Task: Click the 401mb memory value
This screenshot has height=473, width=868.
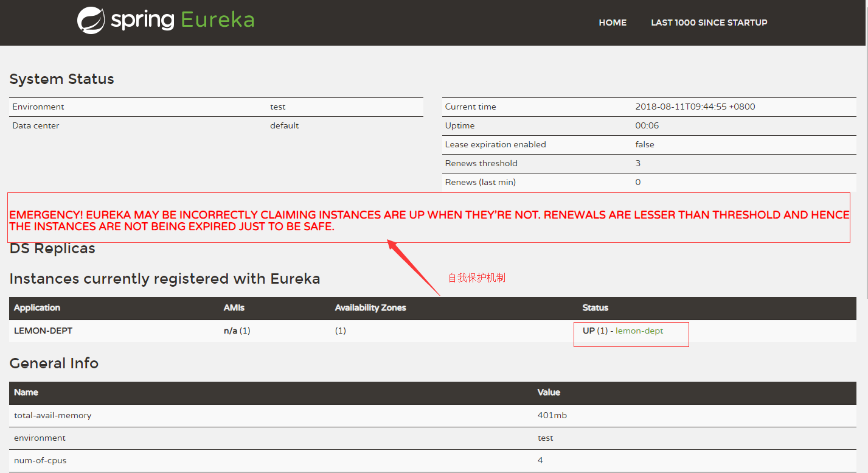Action: click(552, 415)
